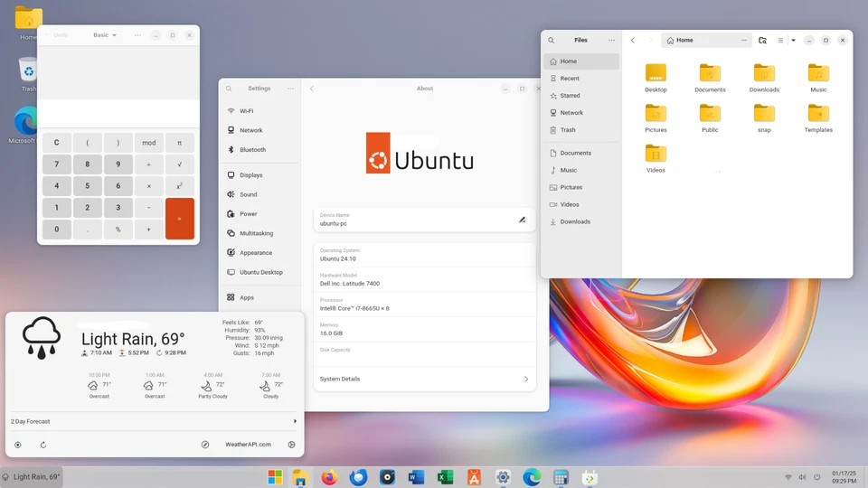This screenshot has width=868, height=488.
Task: Select Starred in Files sidebar
Action: coord(581,96)
